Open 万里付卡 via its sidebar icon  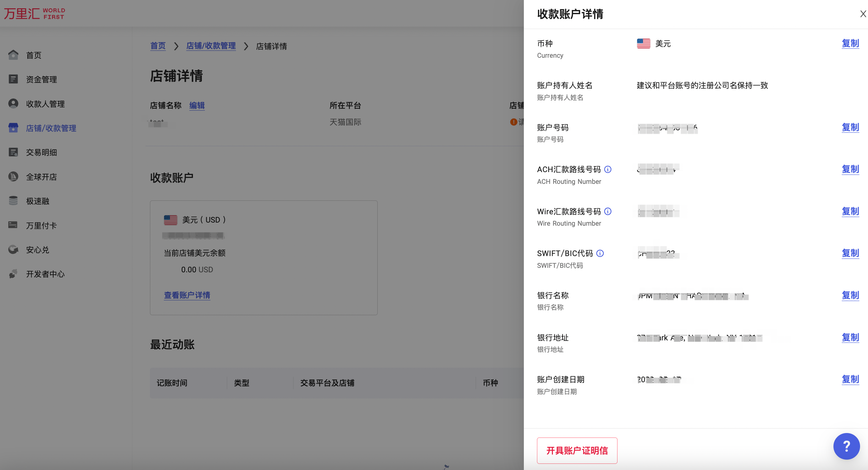tap(13, 225)
